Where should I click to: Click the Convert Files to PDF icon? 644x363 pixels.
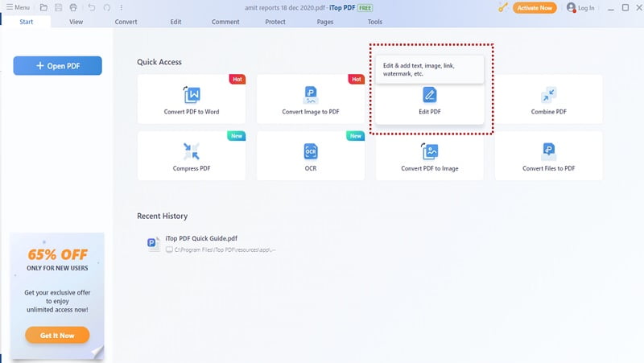pos(549,151)
